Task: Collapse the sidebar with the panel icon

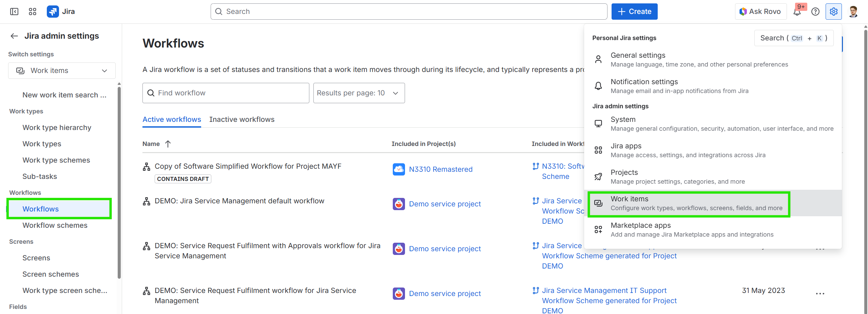Action: (14, 12)
